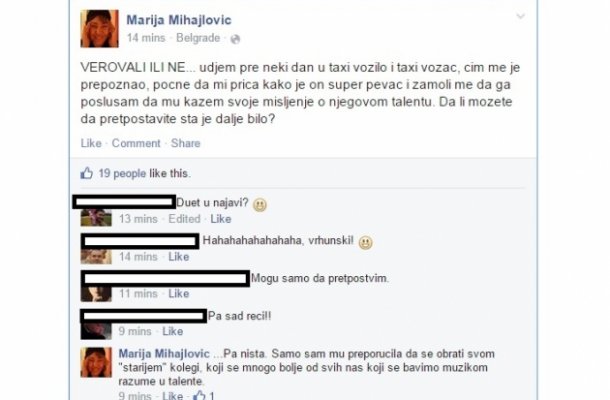This screenshot has width=610, height=400.
Task: Show edit history via the Edited link
Action: point(184,219)
